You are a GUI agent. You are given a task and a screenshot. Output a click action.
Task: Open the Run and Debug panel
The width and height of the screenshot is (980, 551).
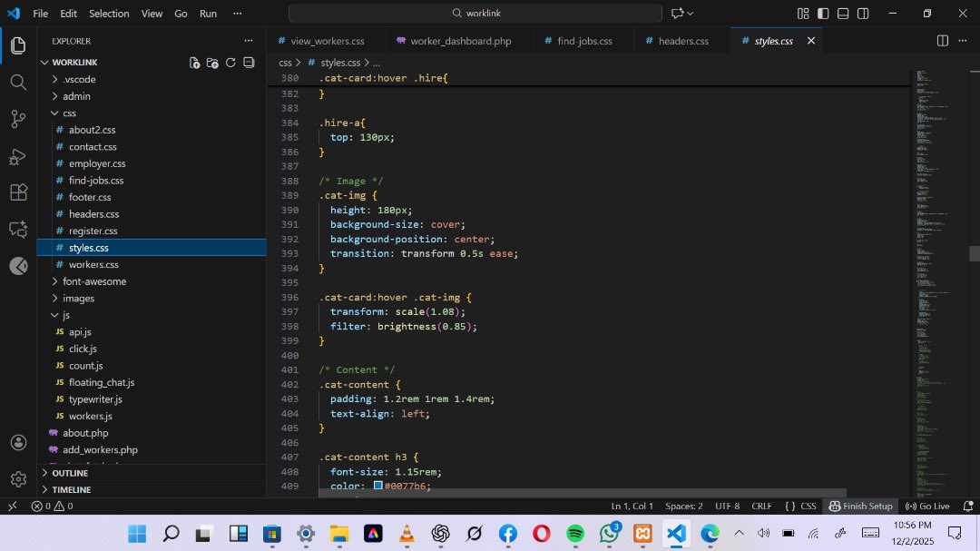[17, 156]
